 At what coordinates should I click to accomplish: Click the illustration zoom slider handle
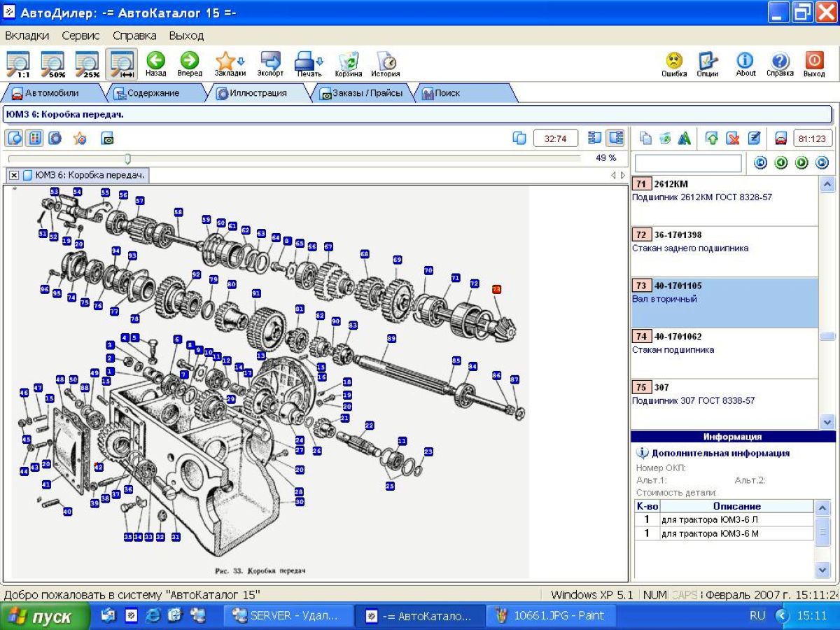[x=127, y=159]
